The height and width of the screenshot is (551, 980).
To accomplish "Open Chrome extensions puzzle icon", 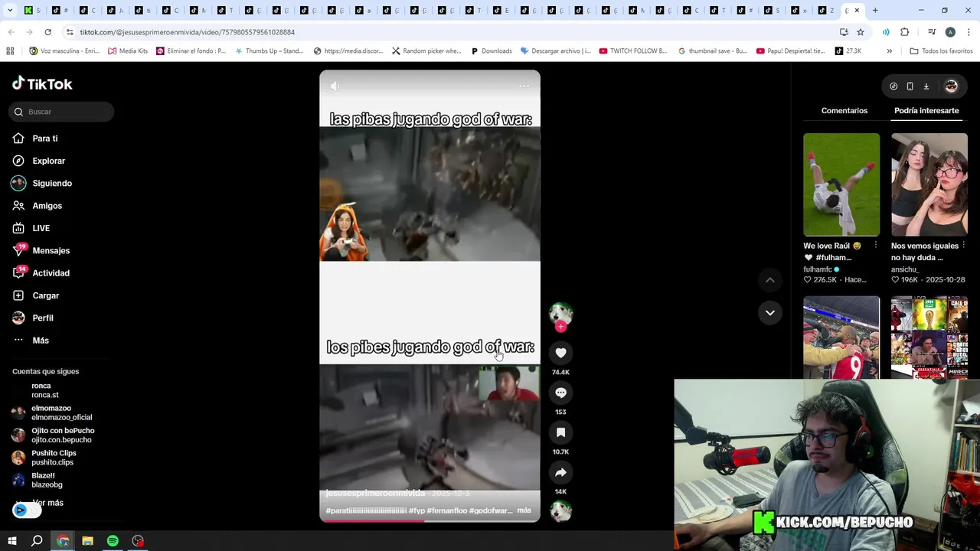I will tap(904, 32).
